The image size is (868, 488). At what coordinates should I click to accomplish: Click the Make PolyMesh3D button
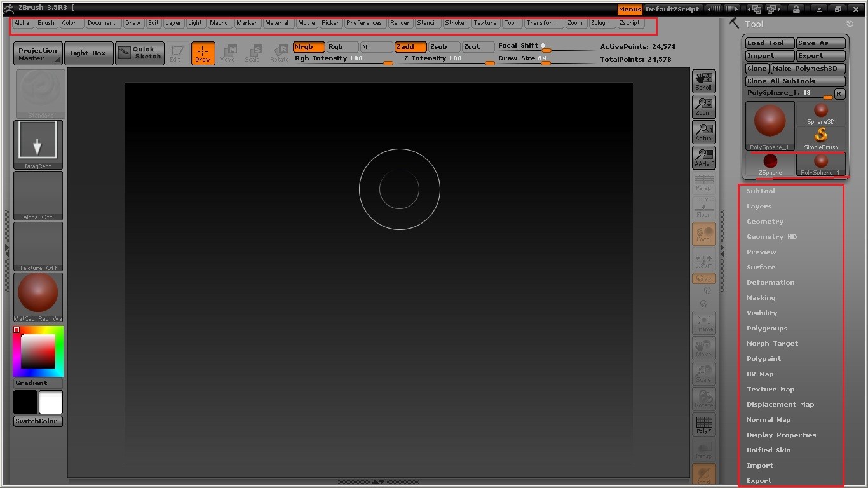click(808, 69)
